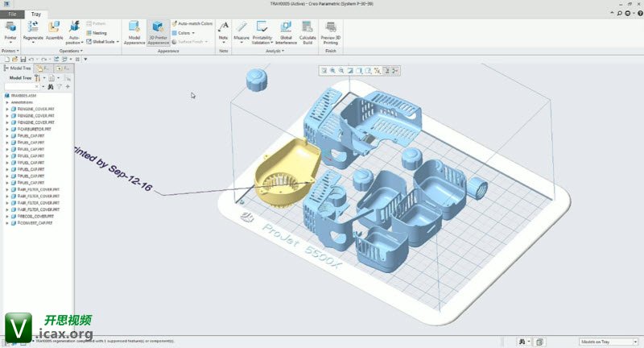The height and width of the screenshot is (348, 644).
Task: Click the Nesting icon in Operations
Action: pyautogui.click(x=98, y=33)
